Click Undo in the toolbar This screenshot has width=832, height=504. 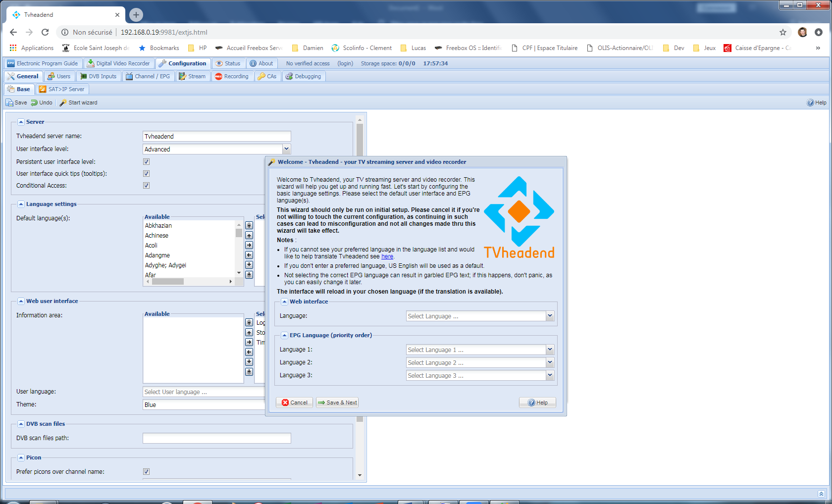tap(42, 102)
